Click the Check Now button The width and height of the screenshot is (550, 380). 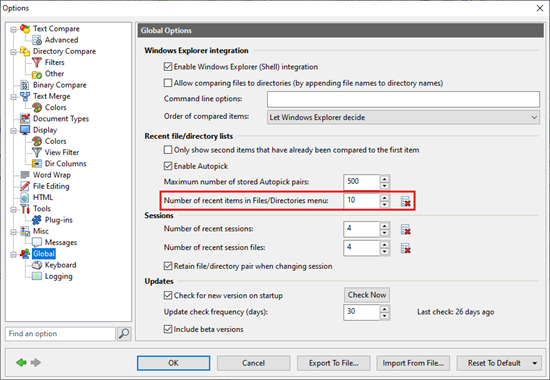point(367,295)
